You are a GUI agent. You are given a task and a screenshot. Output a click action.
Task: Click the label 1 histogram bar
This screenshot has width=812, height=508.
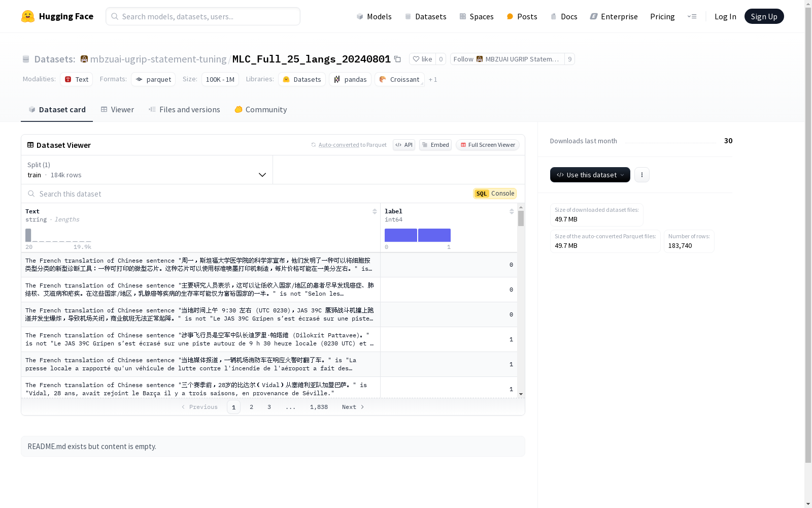click(x=434, y=235)
